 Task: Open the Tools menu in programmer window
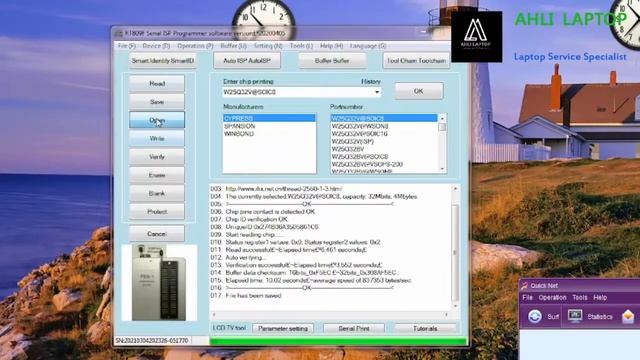click(301, 46)
